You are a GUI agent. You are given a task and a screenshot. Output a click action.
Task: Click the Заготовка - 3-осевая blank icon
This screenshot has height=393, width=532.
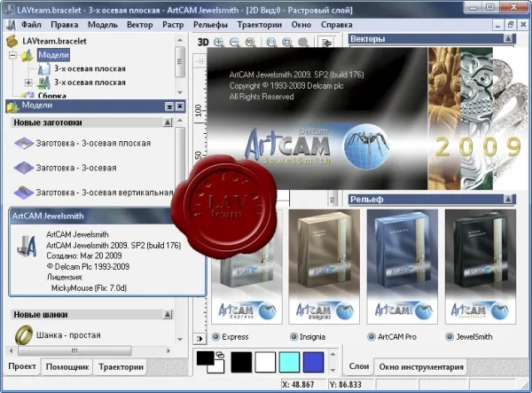[x=23, y=168]
